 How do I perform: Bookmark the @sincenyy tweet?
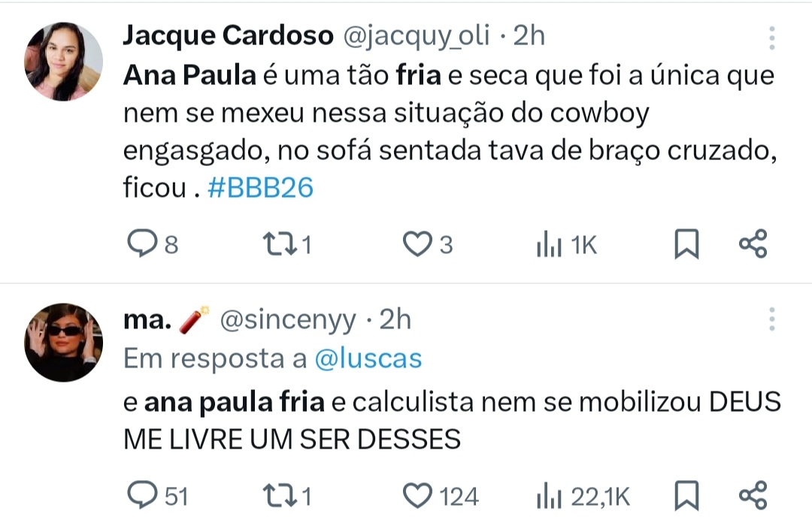click(686, 496)
